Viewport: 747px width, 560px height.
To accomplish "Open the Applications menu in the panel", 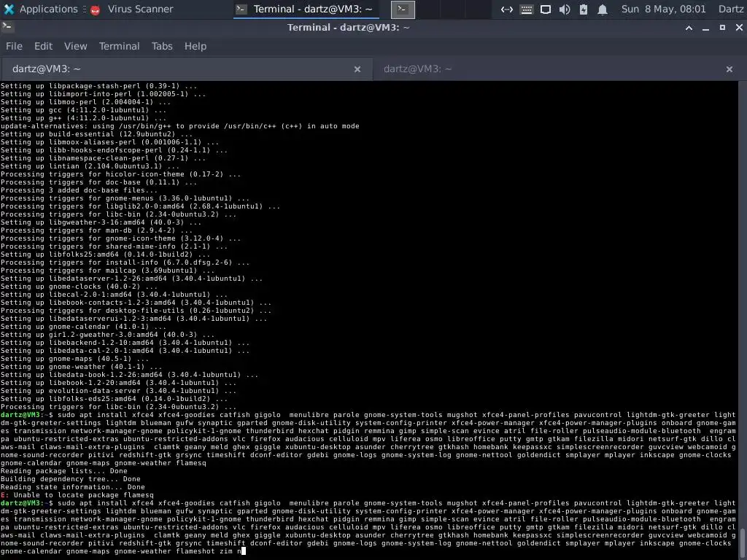I will (40, 9).
